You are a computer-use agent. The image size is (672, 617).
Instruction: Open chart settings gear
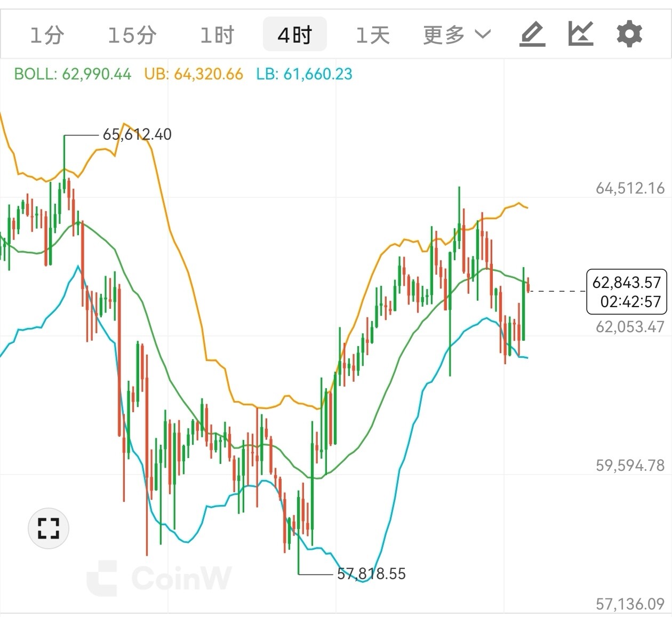coord(629,34)
